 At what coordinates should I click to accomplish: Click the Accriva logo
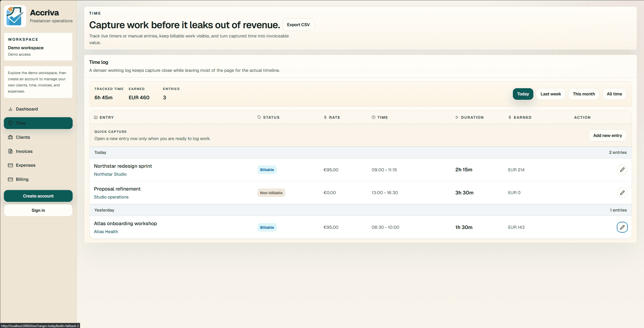click(15, 16)
